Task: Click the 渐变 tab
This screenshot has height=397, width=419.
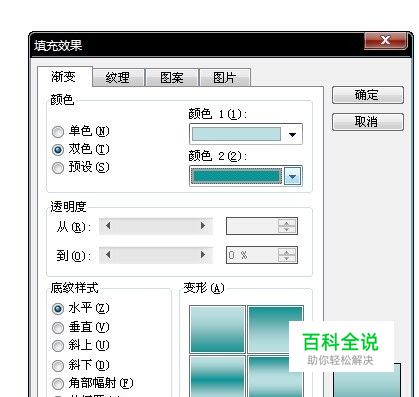Action: click(x=64, y=77)
